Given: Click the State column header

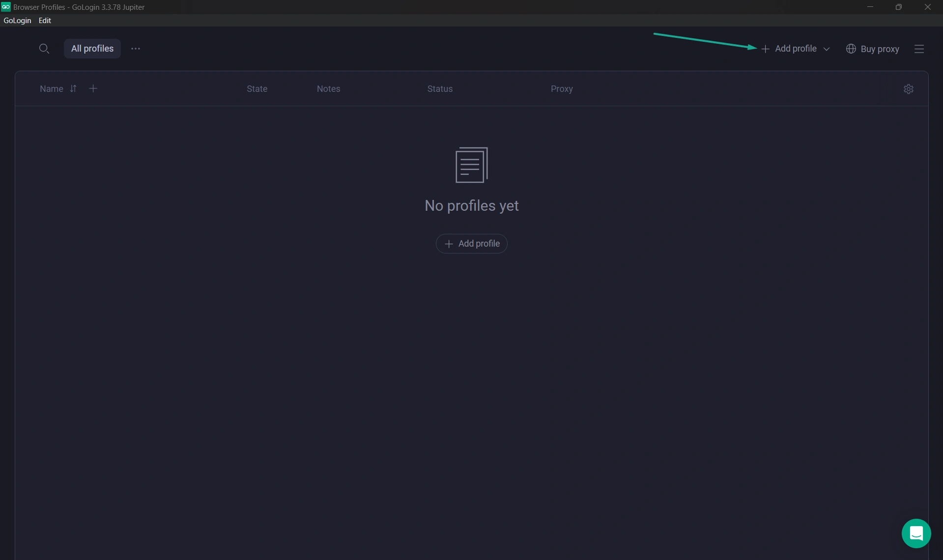Looking at the screenshot, I should coord(257,89).
